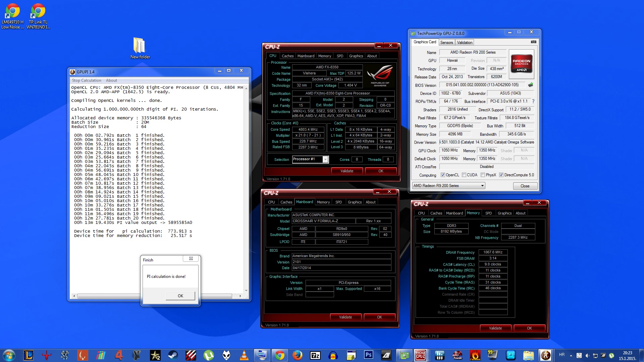The width and height of the screenshot is (644, 362).
Task: Open About tab in CPU-Z Memory window
Action: point(520,213)
